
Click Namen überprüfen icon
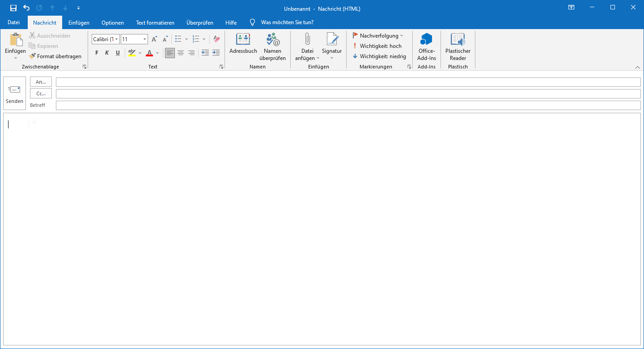click(x=272, y=40)
